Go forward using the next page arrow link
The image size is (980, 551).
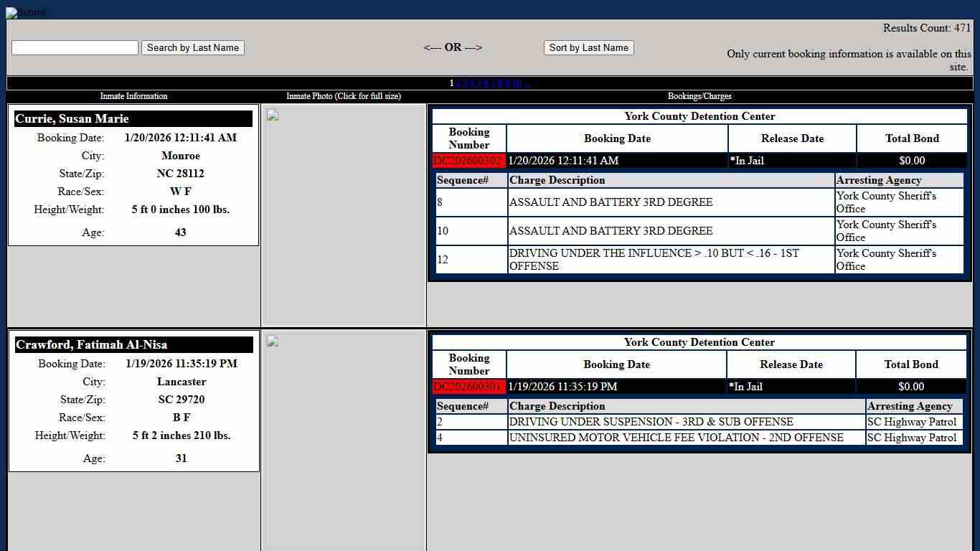(x=526, y=84)
